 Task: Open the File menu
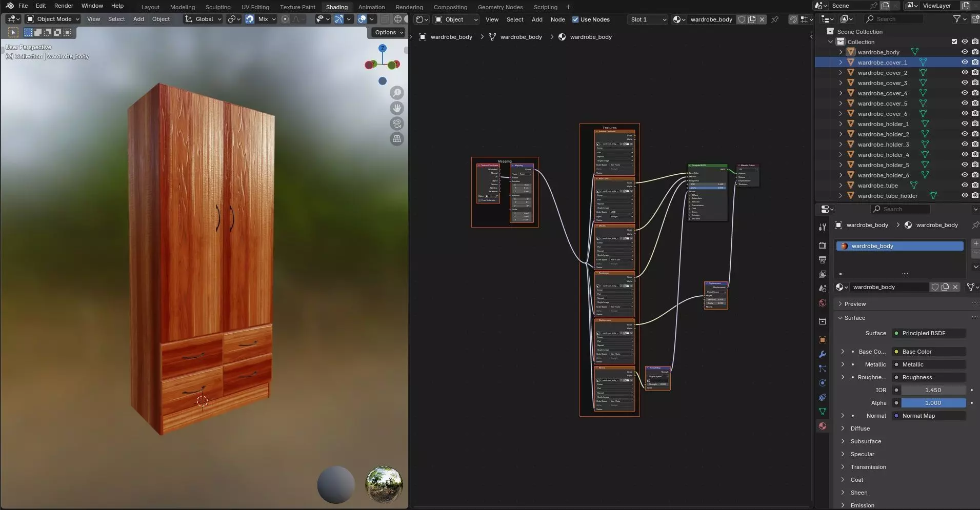23,6
